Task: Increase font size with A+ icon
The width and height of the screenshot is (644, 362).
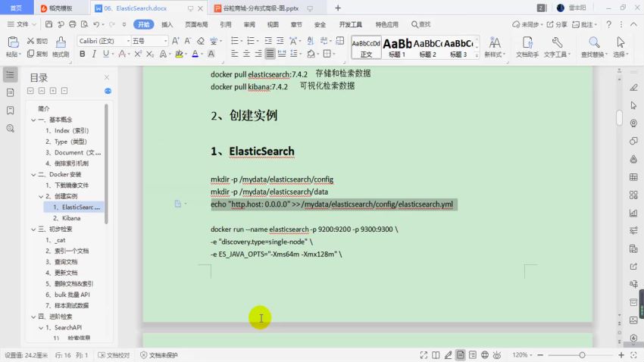Action: (x=175, y=41)
